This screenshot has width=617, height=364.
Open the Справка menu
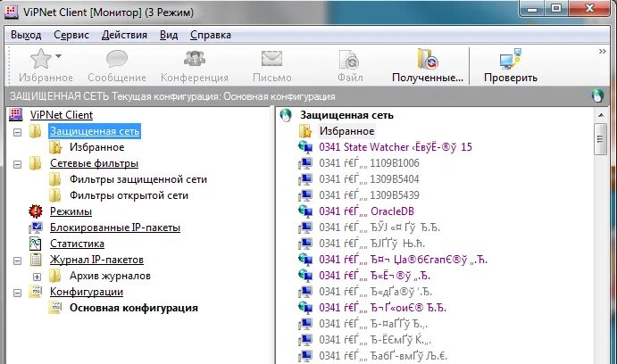point(211,35)
